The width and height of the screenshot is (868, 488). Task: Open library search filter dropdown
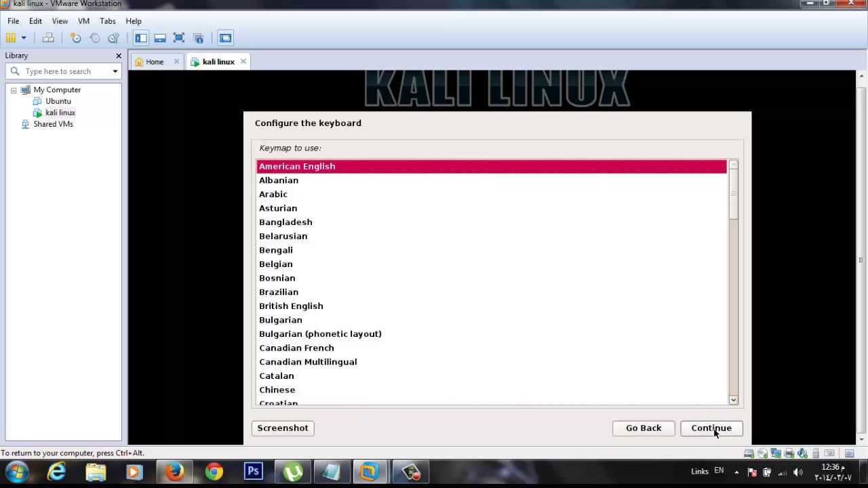115,71
